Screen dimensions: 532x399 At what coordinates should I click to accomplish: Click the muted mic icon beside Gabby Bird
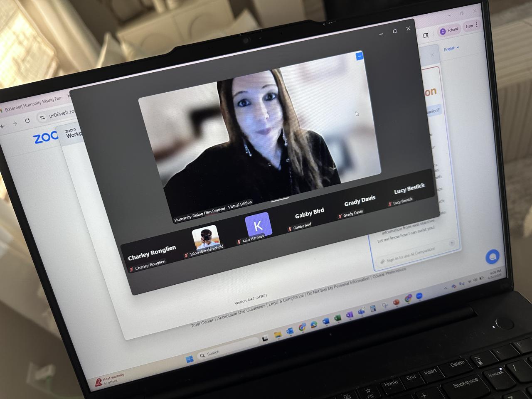click(x=290, y=229)
